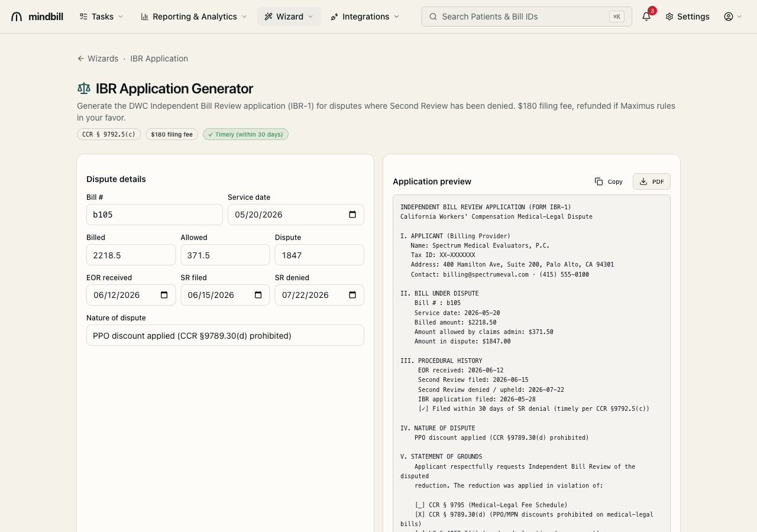Click the EOR received date field

(131, 295)
